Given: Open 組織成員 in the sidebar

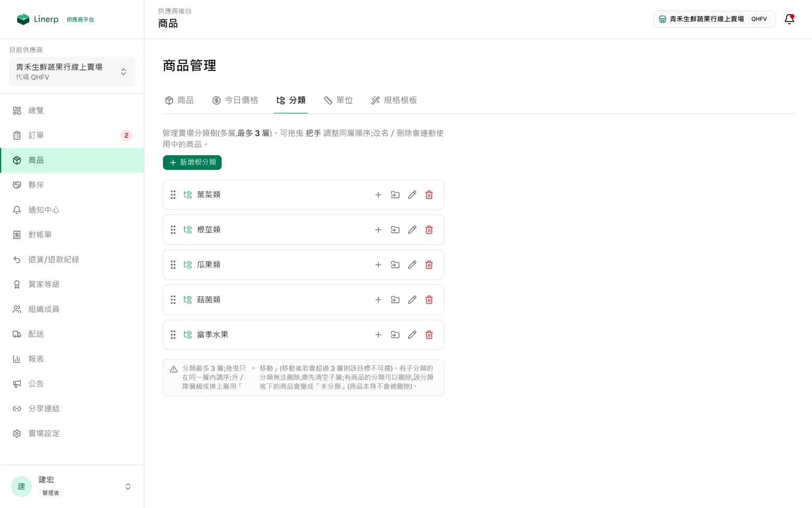Looking at the screenshot, I should 72,309.
